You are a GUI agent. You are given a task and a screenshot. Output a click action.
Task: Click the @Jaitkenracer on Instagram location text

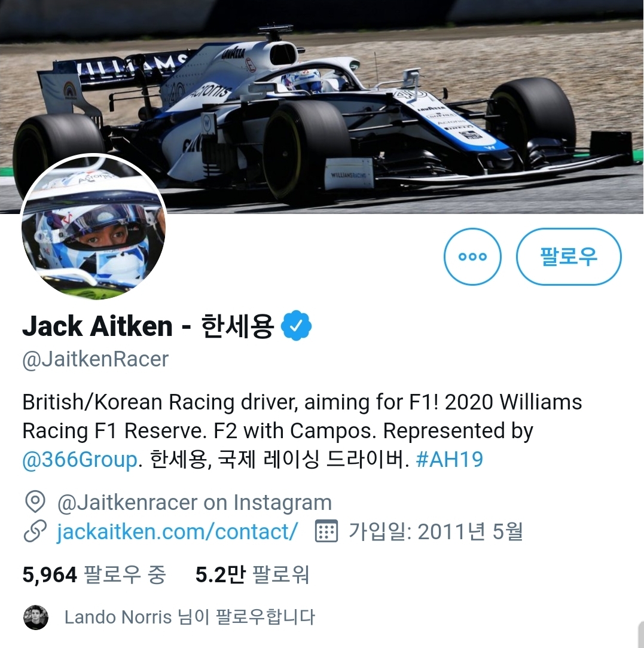(x=195, y=503)
